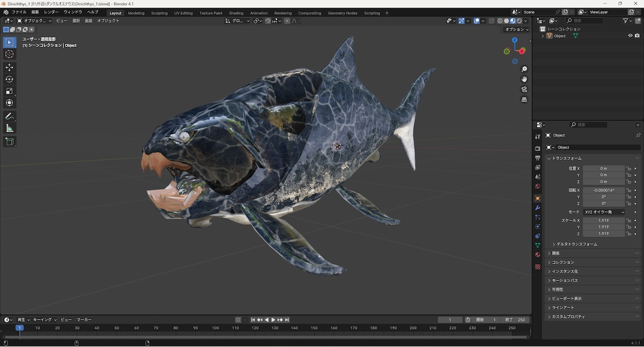Select the Add Cube tool
Image resolution: width=644 pixels, height=347 pixels.
click(10, 142)
